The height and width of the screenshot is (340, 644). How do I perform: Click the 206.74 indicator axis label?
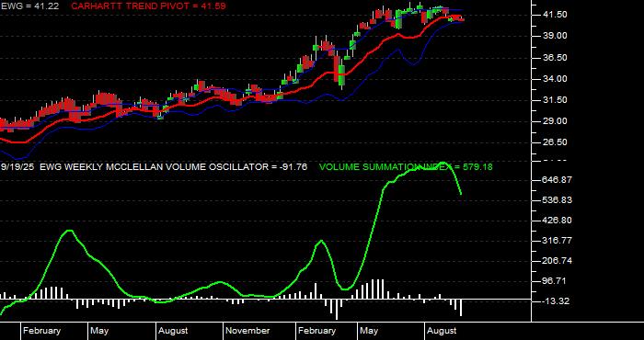pyautogui.click(x=558, y=261)
